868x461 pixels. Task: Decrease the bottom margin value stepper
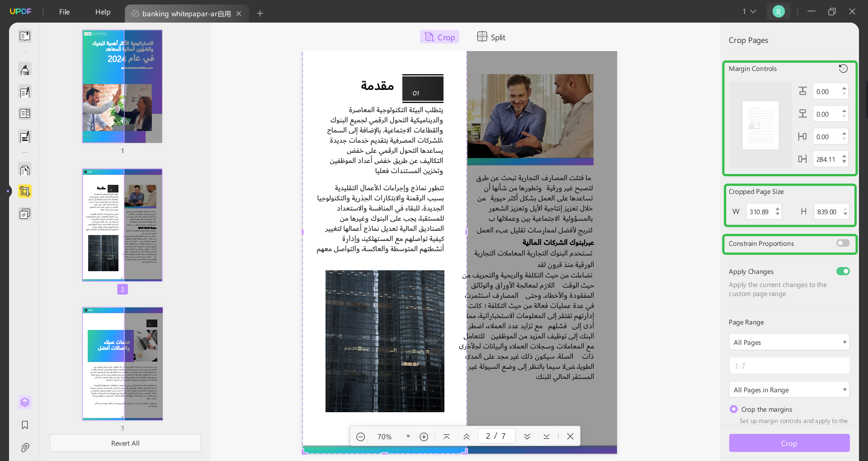point(844,117)
